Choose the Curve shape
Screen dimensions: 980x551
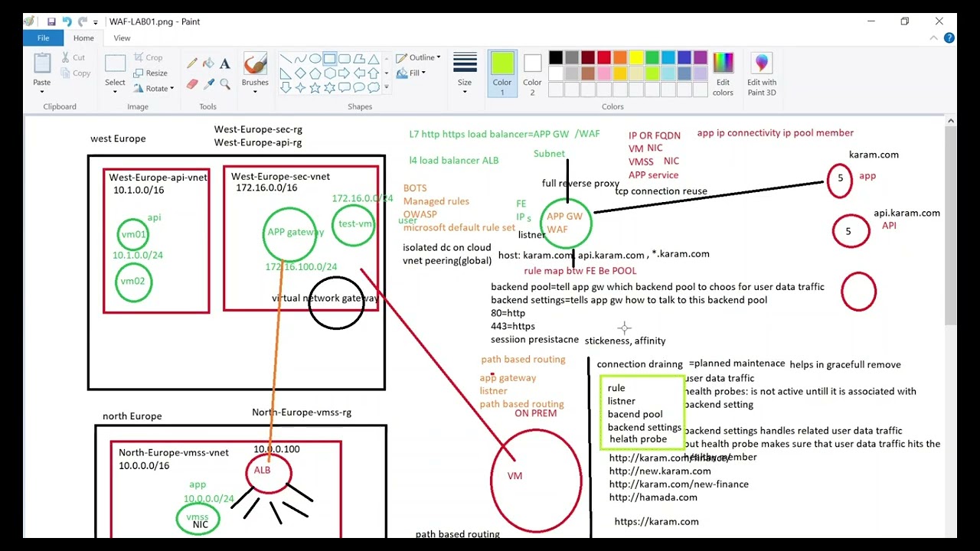click(x=301, y=59)
